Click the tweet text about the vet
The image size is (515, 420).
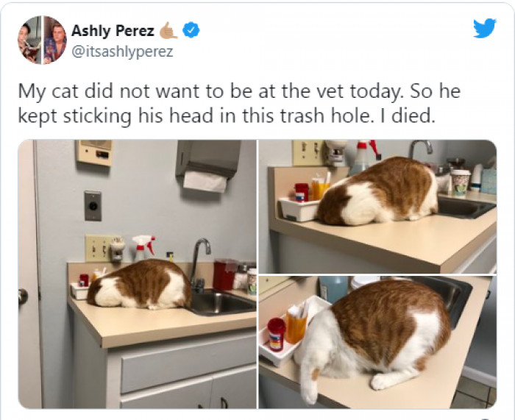[239, 103]
